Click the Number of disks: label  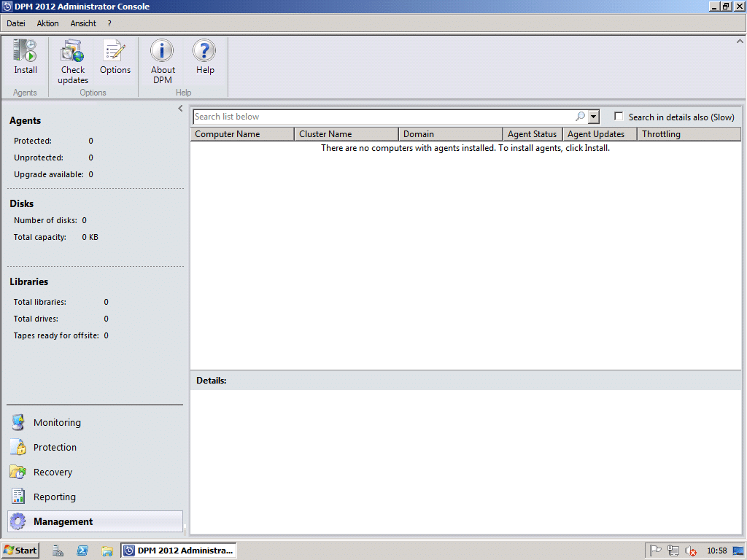[45, 220]
